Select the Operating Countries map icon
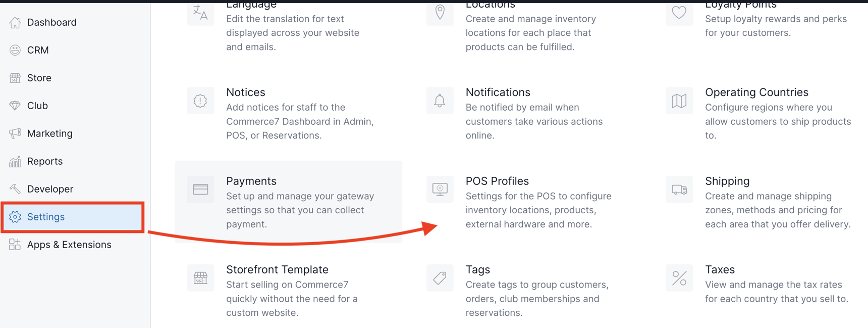Screen dimensions: 868x328 (679, 101)
